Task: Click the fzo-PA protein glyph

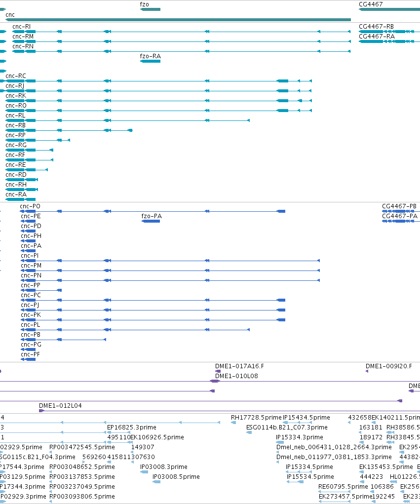Action: [x=151, y=221]
